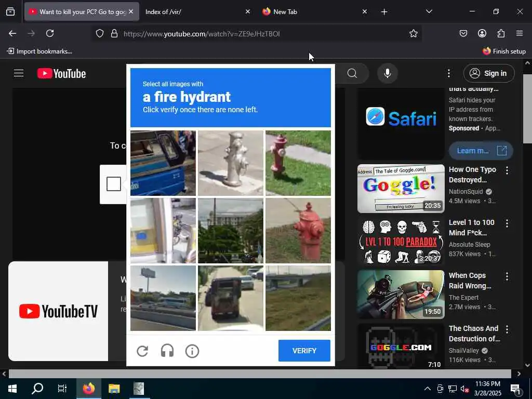Viewport: 532px width, 399px height.
Task: Open the extensions puzzle icon
Action: pyautogui.click(x=501, y=33)
